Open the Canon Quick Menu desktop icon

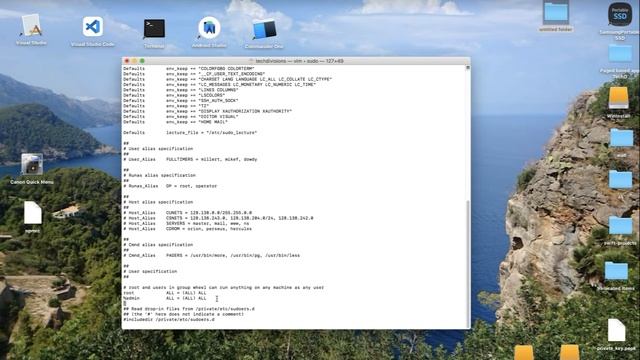pyautogui.click(x=32, y=165)
